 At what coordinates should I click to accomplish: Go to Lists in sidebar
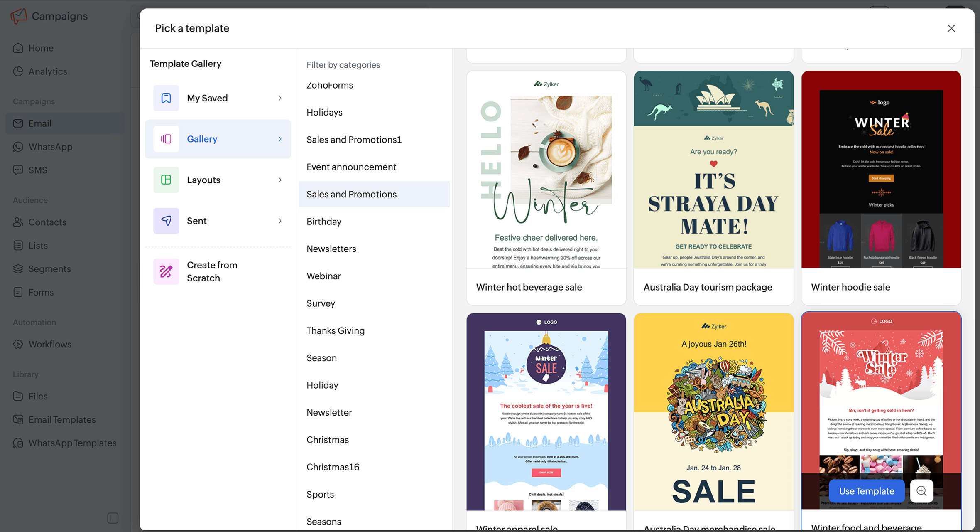click(x=38, y=245)
